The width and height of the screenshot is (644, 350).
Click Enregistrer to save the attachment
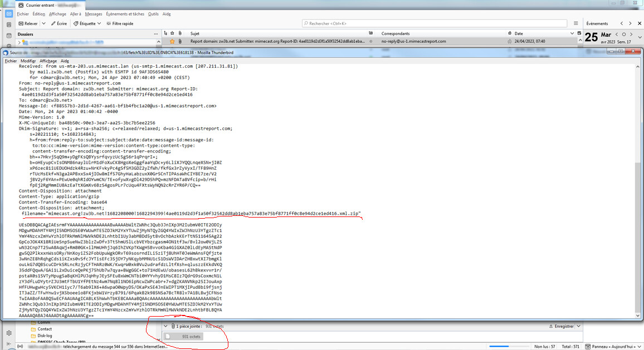tap(561, 326)
